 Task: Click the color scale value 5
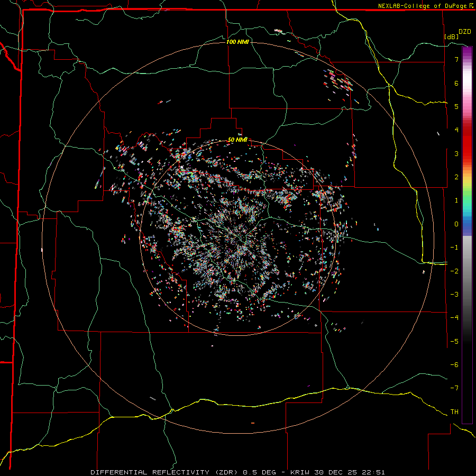456,106
